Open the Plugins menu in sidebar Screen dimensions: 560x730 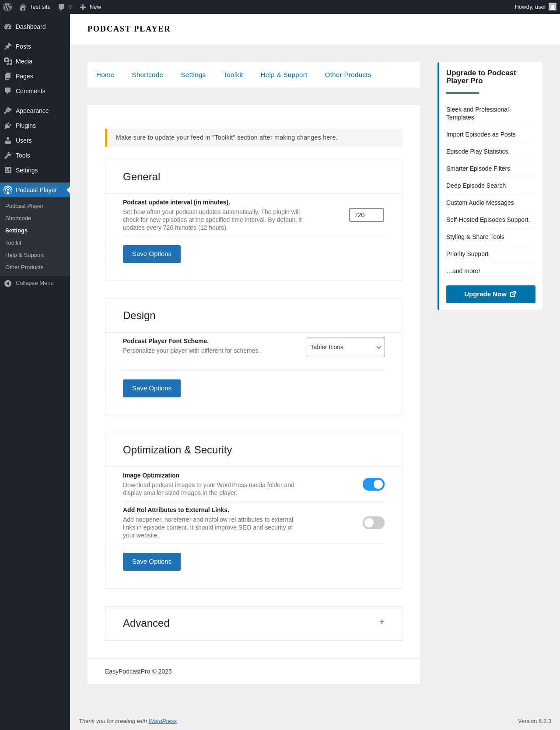(26, 126)
